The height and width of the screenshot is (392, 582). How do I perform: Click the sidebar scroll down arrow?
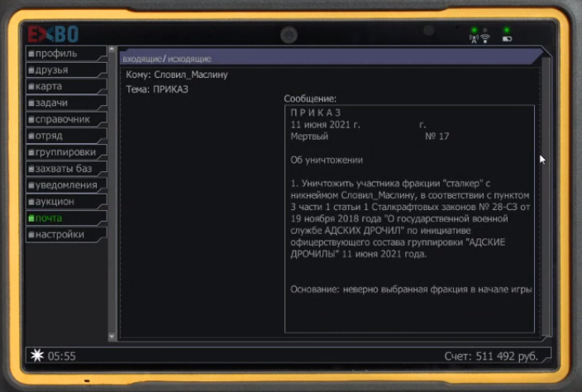tap(112, 337)
